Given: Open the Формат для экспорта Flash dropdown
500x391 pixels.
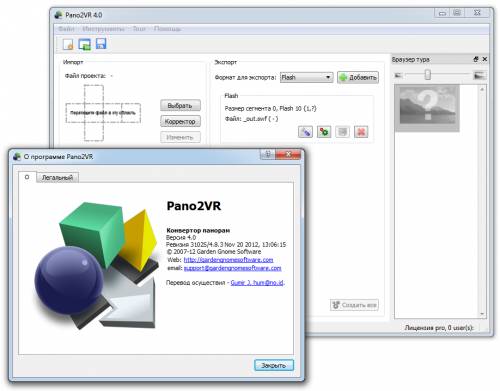Looking at the screenshot, I should (306, 77).
